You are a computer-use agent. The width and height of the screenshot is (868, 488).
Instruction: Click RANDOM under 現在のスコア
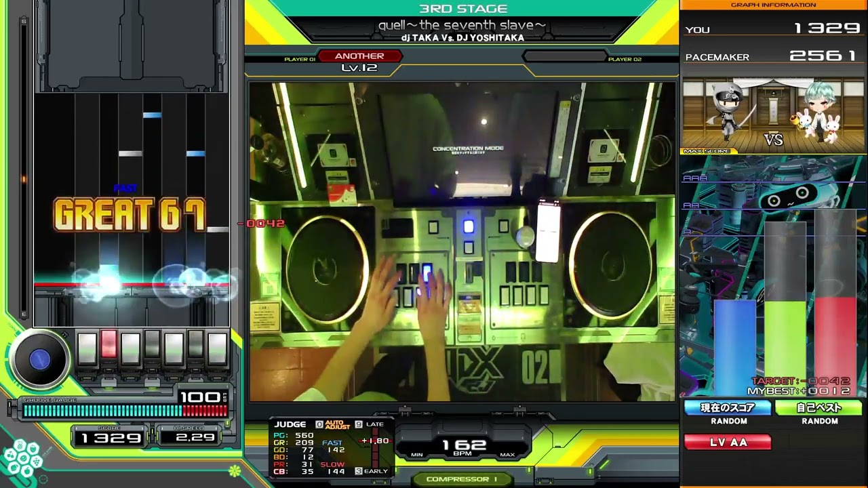729,421
